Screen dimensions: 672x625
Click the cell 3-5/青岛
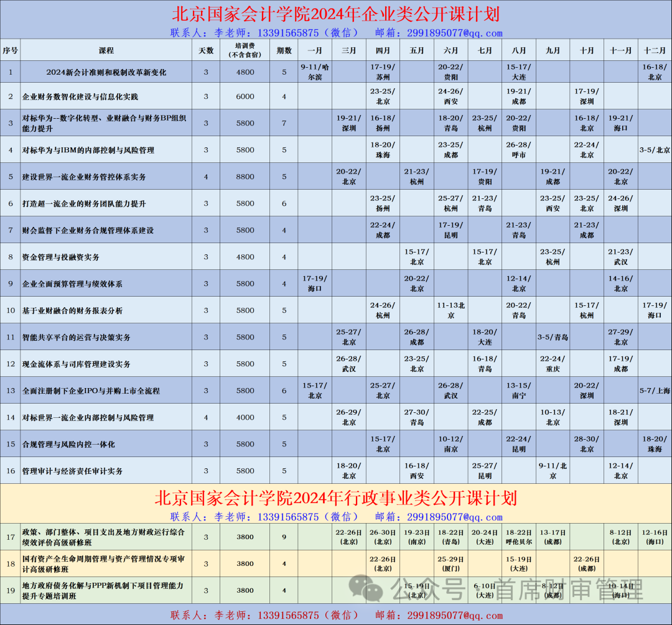[x=553, y=337]
